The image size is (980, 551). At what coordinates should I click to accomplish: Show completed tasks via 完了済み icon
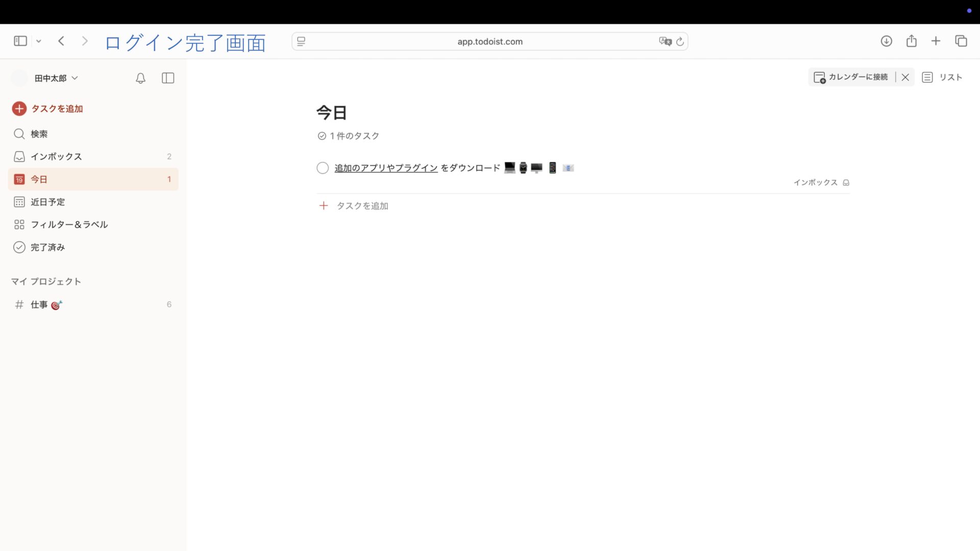coord(19,247)
